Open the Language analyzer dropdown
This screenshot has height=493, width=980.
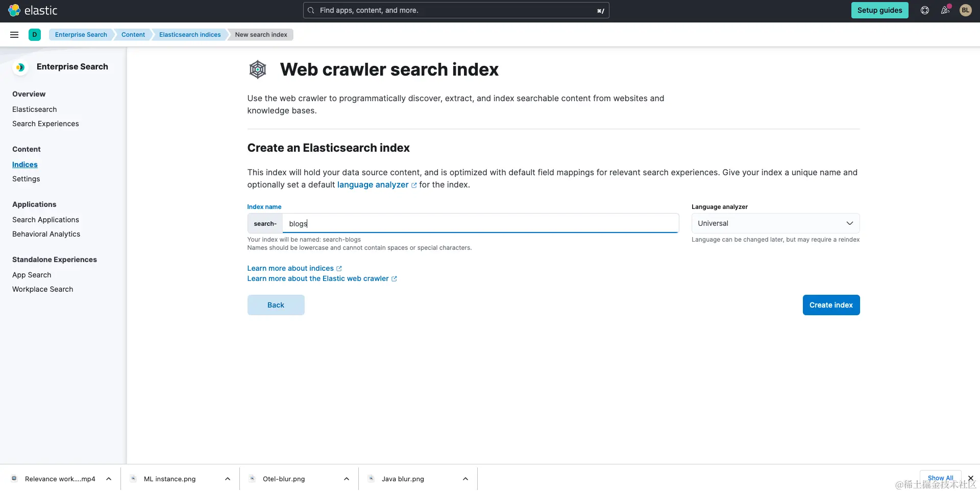775,223
